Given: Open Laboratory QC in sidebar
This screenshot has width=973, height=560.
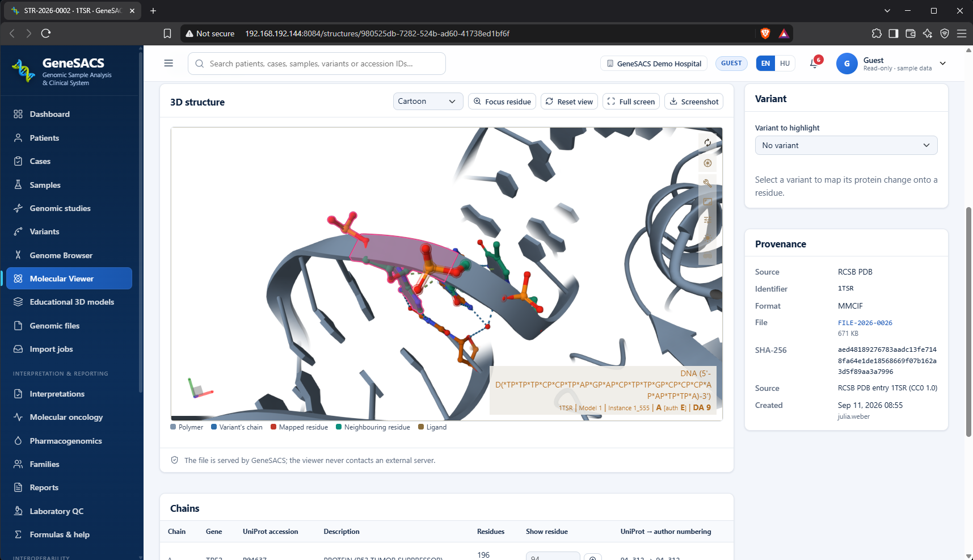Looking at the screenshot, I should 69,511.
